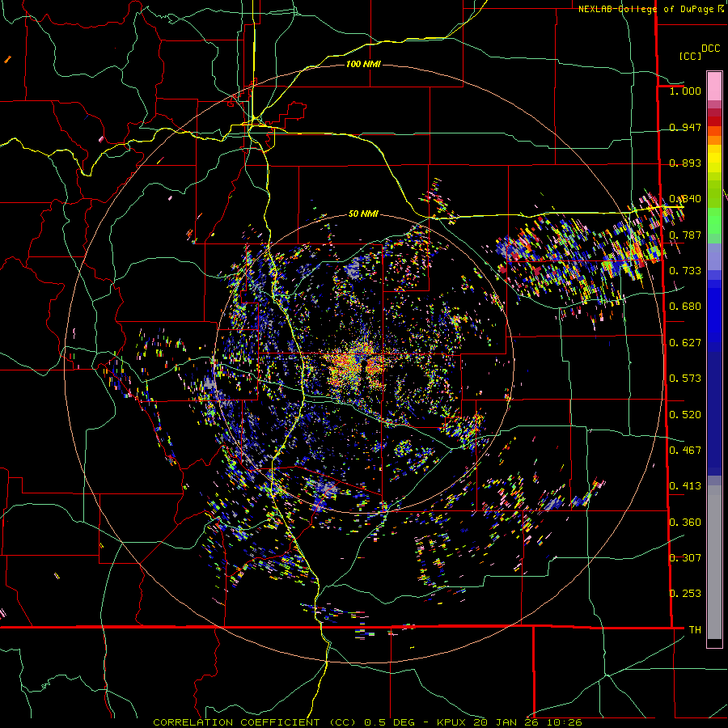
Task: Click the 1.000 color scale value
Action: tap(685, 91)
